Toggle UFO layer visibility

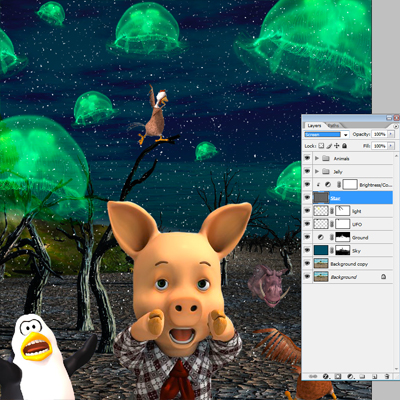[x=307, y=224]
